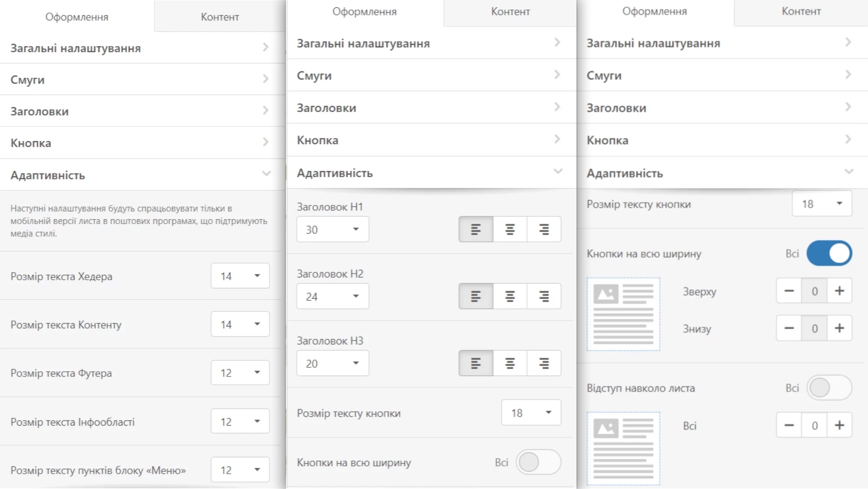Increase Відступ навколо листа Всі value
Screen dimensions: 868x489
(x=839, y=425)
